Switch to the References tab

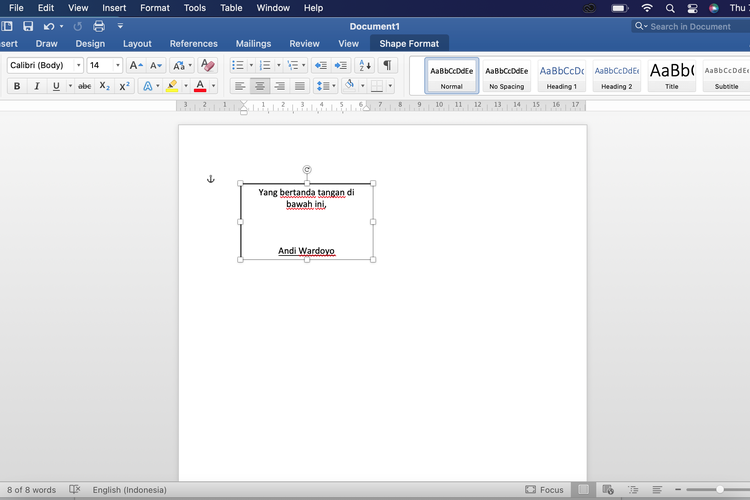pyautogui.click(x=193, y=44)
